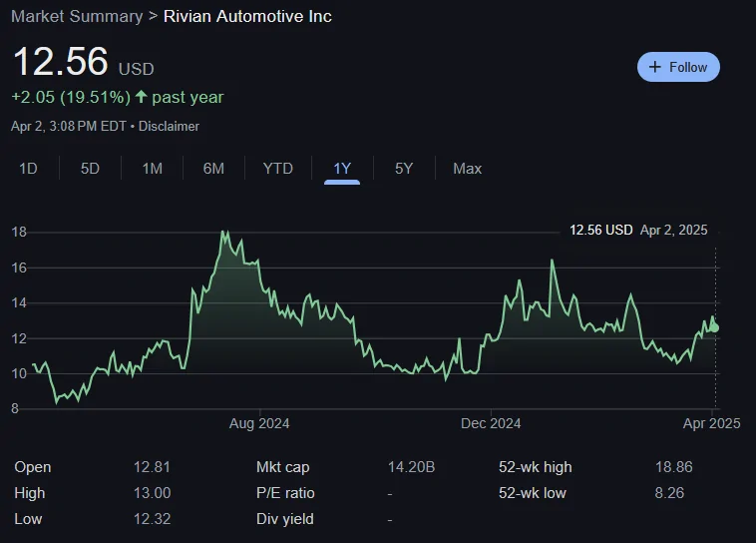Click the Open value 12.81

(152, 467)
